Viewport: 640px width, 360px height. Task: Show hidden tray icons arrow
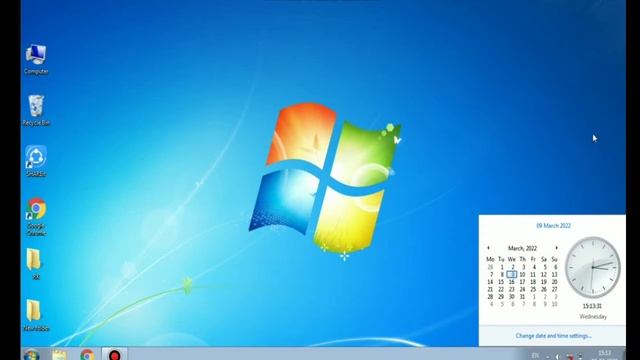pos(547,357)
